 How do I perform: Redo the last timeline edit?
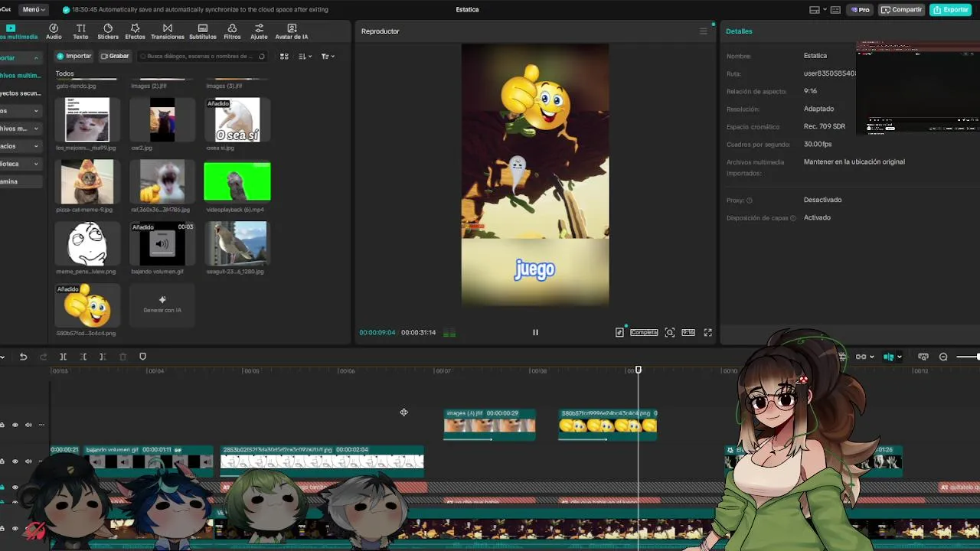tap(43, 357)
